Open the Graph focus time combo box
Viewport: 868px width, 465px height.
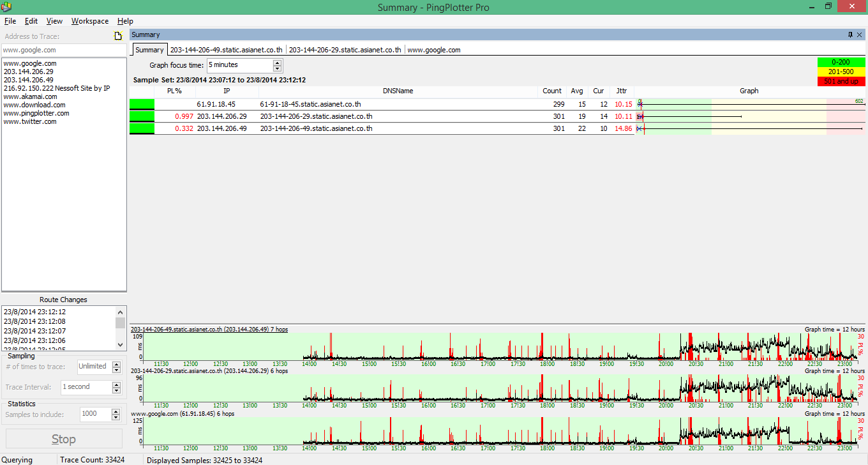239,65
